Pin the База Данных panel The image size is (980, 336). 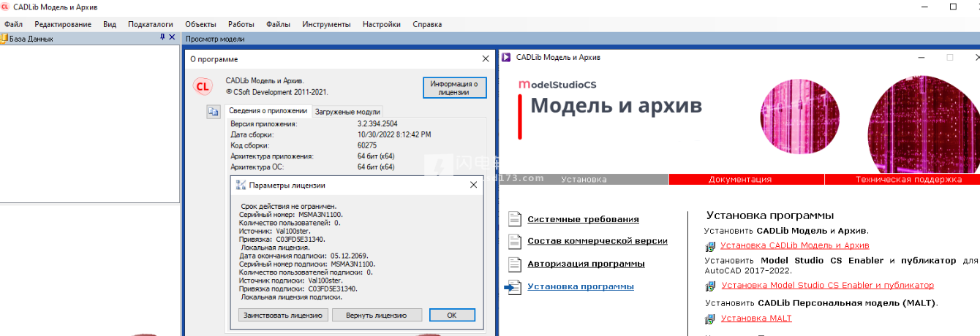click(x=162, y=37)
